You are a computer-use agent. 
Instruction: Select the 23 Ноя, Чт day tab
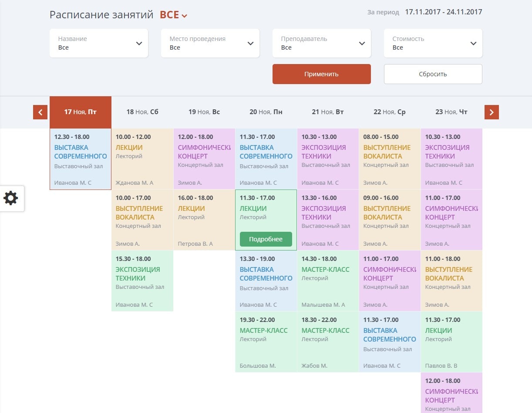coord(451,112)
